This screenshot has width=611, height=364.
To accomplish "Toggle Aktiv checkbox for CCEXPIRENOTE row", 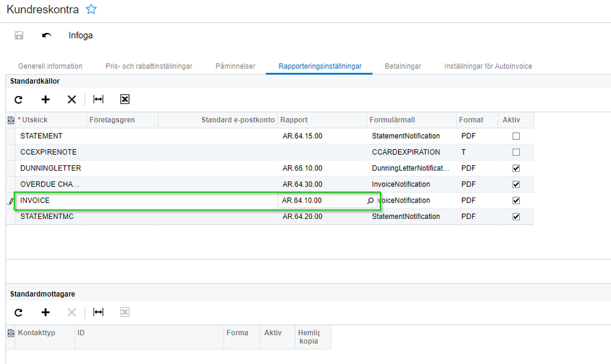I will click(x=516, y=152).
